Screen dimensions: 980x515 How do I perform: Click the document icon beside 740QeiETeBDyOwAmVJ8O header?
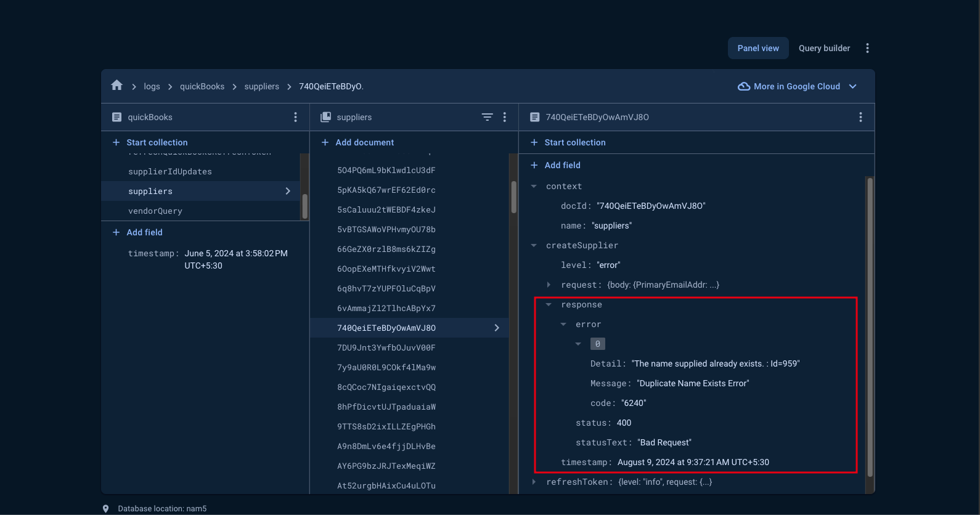point(535,117)
